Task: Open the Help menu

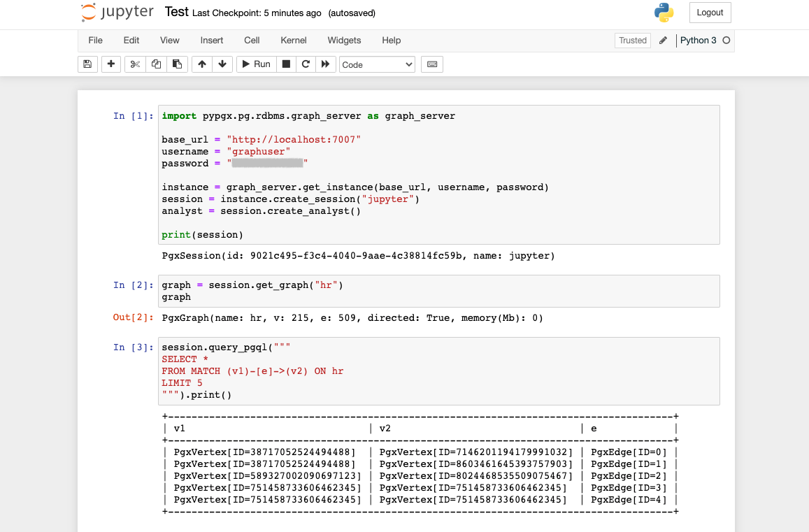Action: (391, 41)
